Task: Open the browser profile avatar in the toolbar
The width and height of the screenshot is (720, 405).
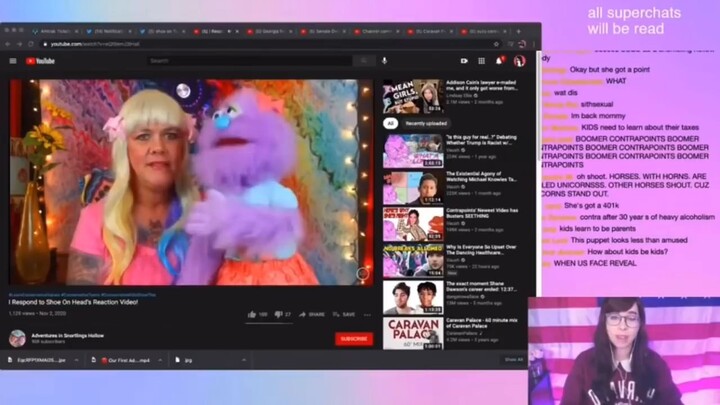Action: point(522,44)
